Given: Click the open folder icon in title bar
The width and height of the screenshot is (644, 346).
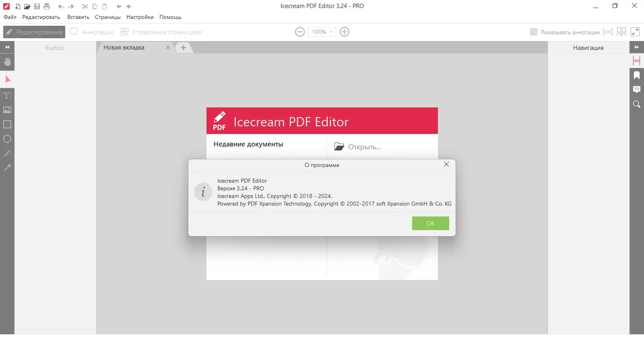Looking at the screenshot, I should tap(27, 6).
